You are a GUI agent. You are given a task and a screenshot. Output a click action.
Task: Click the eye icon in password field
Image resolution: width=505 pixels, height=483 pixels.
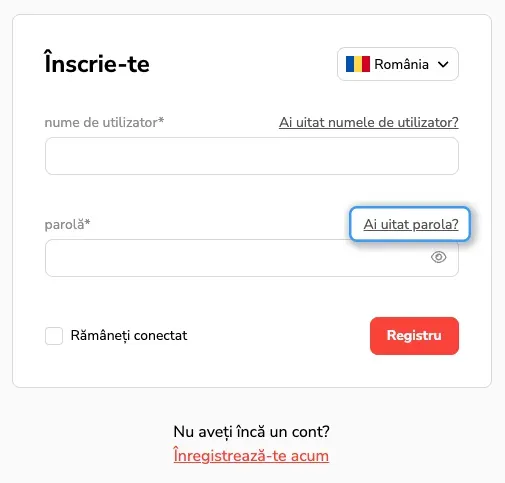click(438, 257)
